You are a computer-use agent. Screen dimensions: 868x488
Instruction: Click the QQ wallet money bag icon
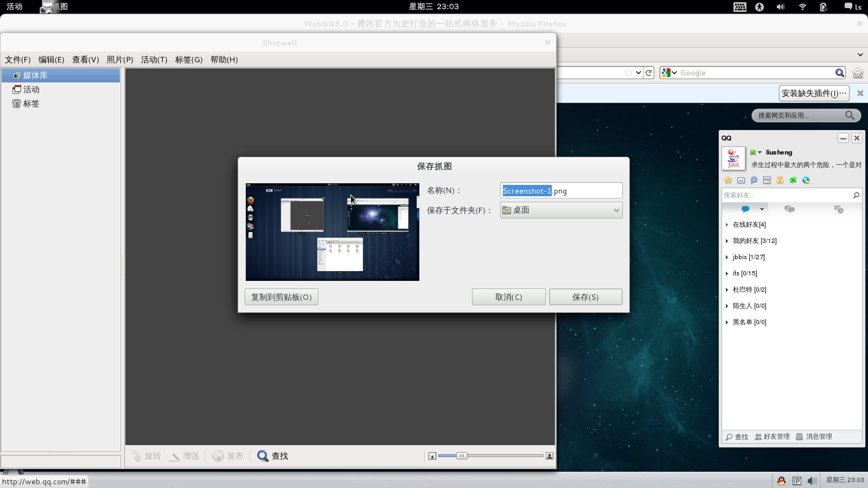click(x=780, y=180)
